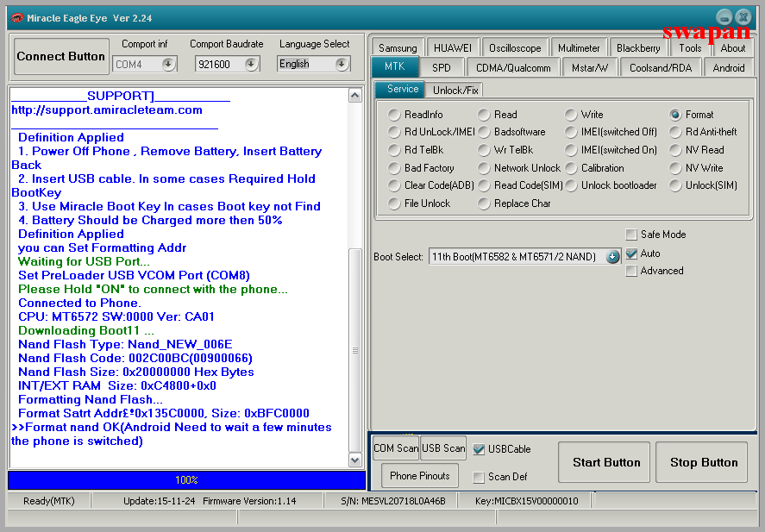Click the log scrollbar up arrow
Viewport: 765px width, 532px height.
click(x=355, y=96)
